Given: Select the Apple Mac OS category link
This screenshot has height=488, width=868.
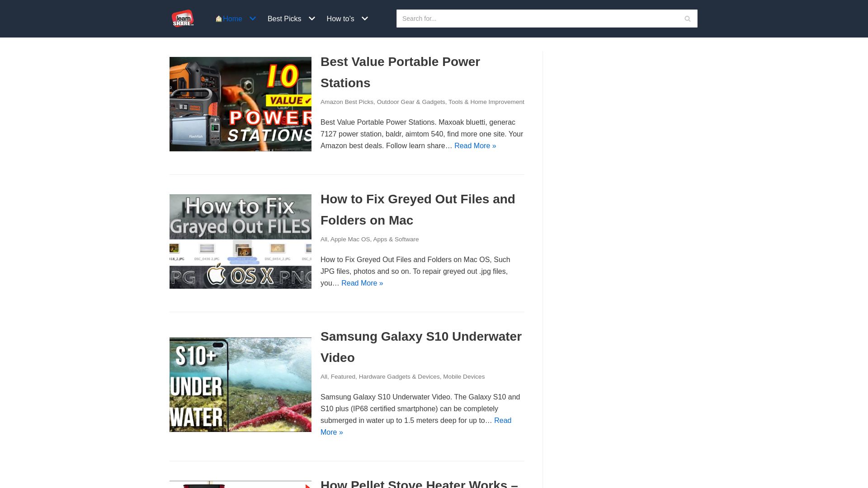Looking at the screenshot, I should tap(350, 239).
